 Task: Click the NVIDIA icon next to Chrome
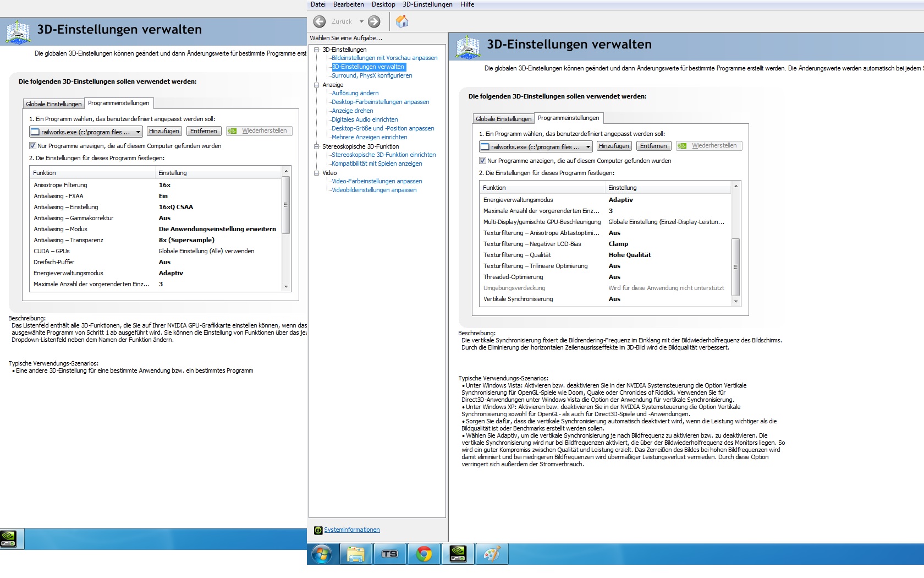458,554
